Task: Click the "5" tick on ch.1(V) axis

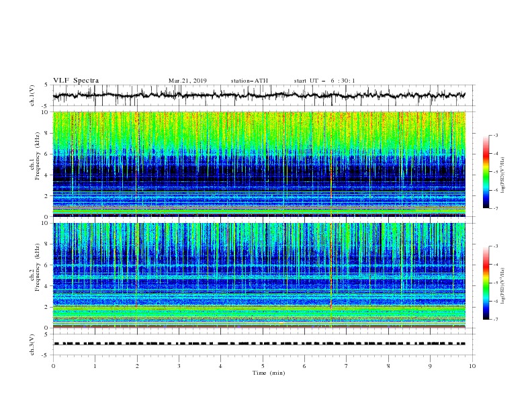Action: [46, 85]
